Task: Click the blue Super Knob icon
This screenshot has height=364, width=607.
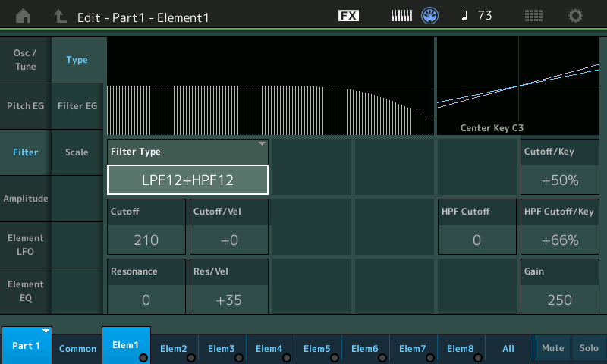Action: [429, 16]
